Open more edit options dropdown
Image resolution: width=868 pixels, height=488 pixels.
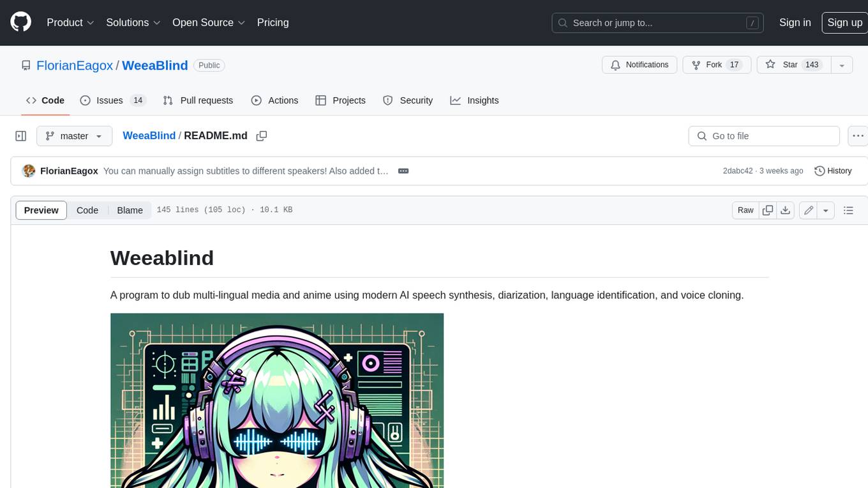[x=826, y=210]
